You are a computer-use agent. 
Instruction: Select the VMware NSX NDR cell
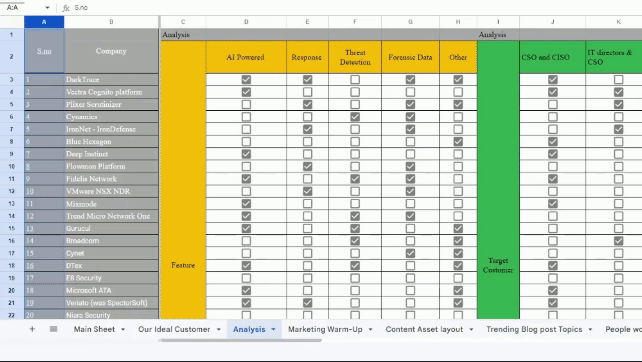(x=111, y=191)
